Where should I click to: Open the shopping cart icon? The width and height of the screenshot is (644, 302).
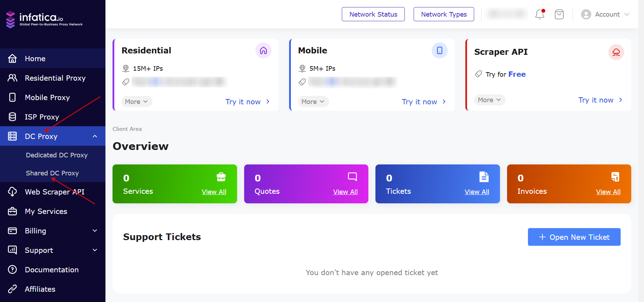click(559, 14)
